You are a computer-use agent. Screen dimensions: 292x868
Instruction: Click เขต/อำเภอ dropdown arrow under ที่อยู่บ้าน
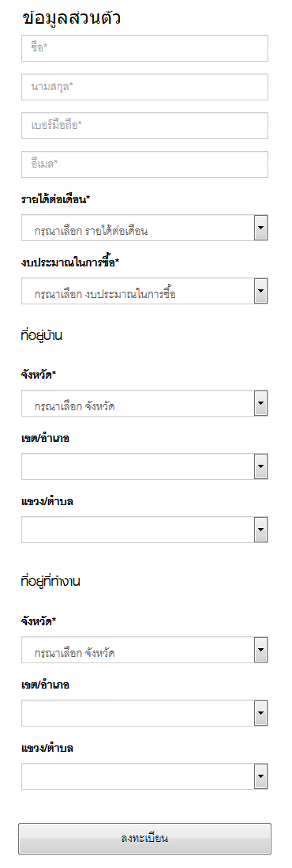click(261, 466)
